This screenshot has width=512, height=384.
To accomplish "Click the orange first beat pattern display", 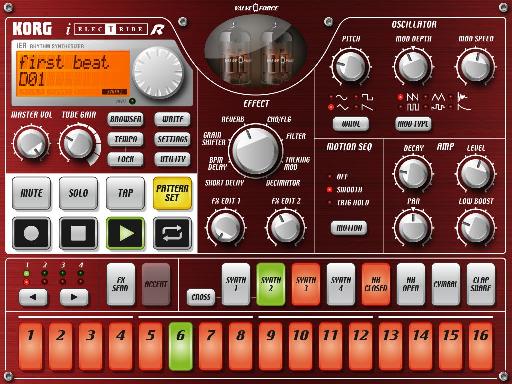I will (x=73, y=74).
